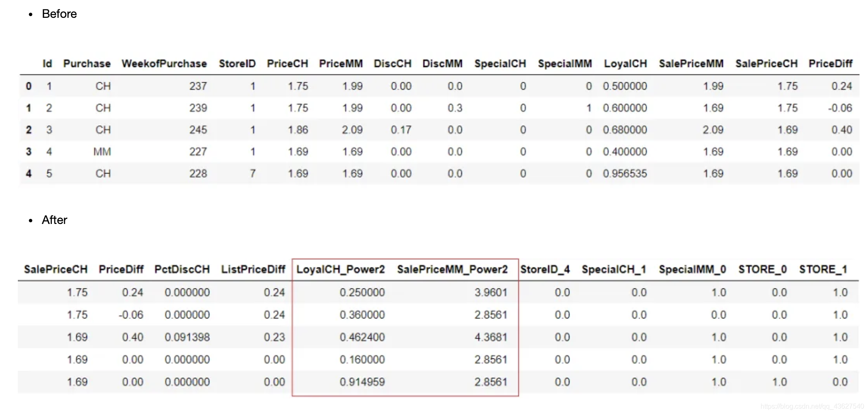Select LoyalCH value 0.956535

[625, 173]
